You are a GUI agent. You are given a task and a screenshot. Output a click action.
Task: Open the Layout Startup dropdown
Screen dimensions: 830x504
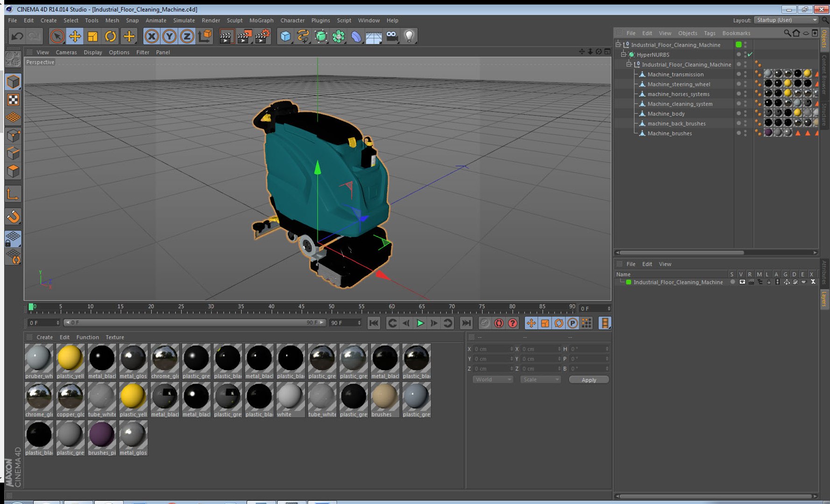click(787, 20)
